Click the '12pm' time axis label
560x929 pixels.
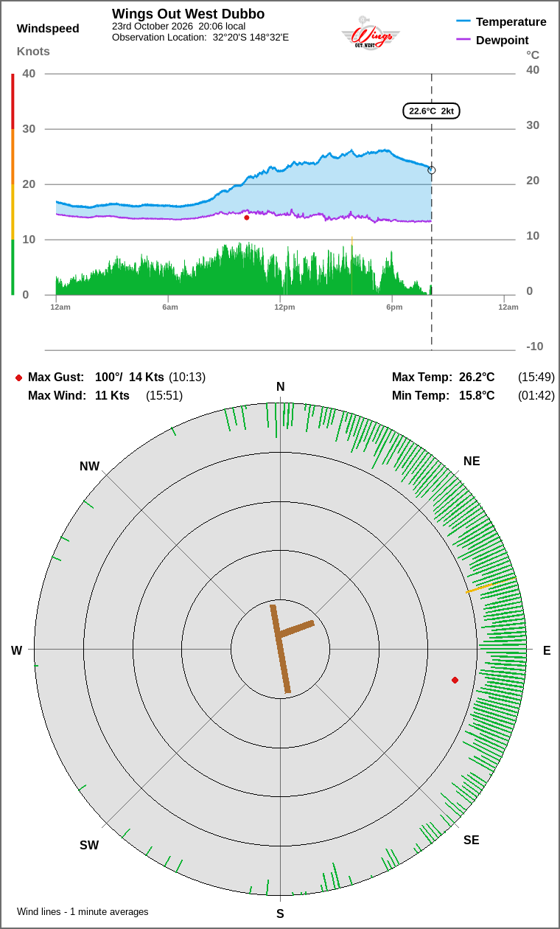pos(284,307)
